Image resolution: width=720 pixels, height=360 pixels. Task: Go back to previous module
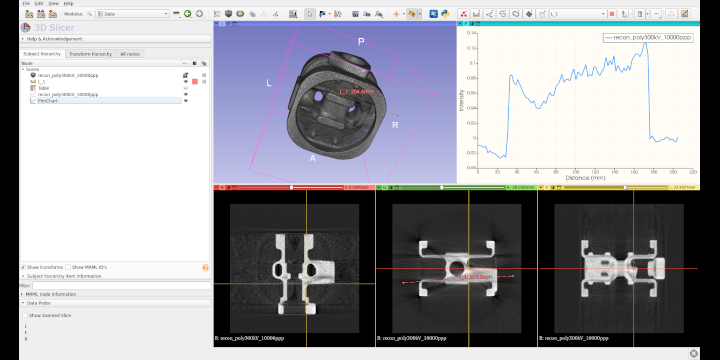click(x=187, y=14)
